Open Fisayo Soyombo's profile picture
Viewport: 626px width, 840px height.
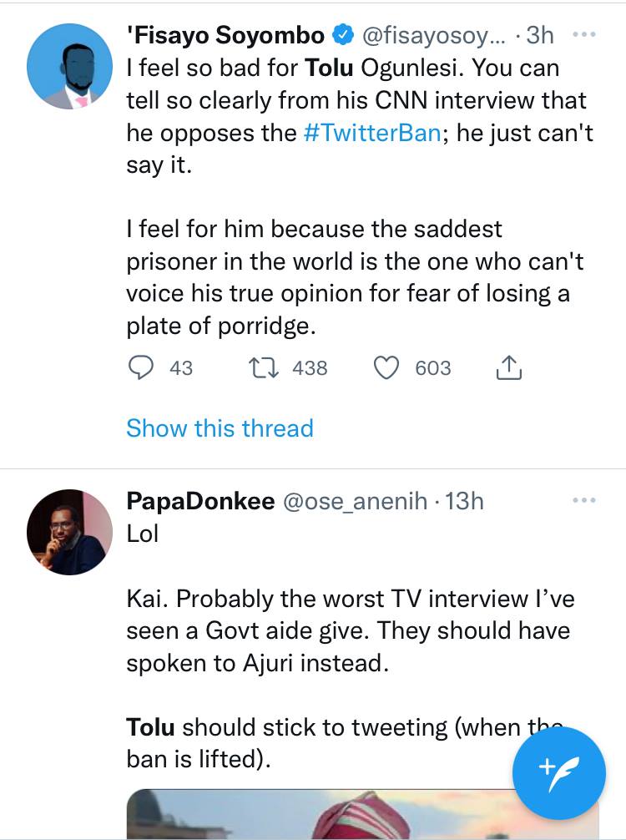(x=69, y=67)
